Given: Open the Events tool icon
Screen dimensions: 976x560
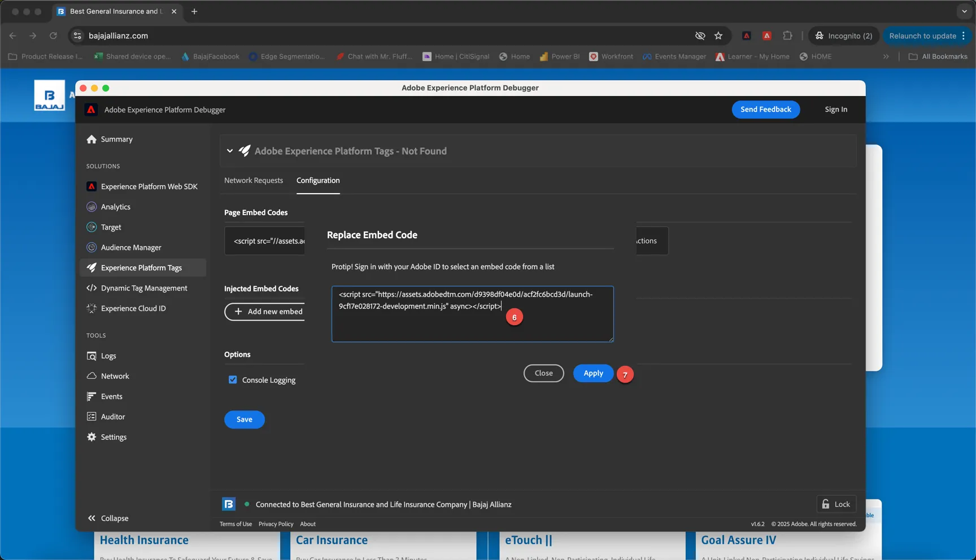Looking at the screenshot, I should 91,397.
